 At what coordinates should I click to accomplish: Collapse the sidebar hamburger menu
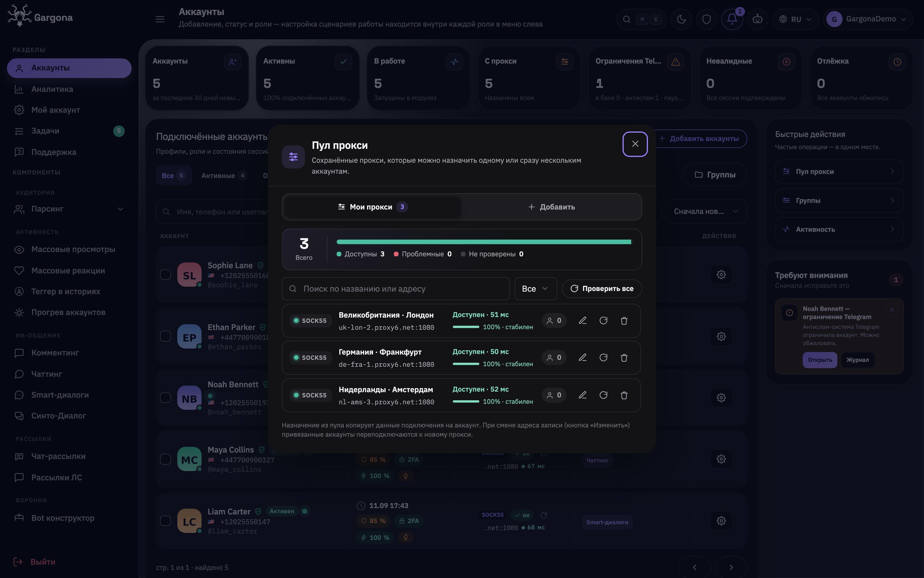tap(160, 19)
